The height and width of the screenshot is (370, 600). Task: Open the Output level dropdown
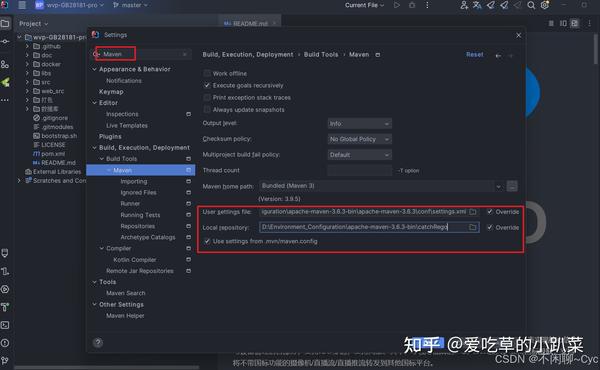[359, 124]
